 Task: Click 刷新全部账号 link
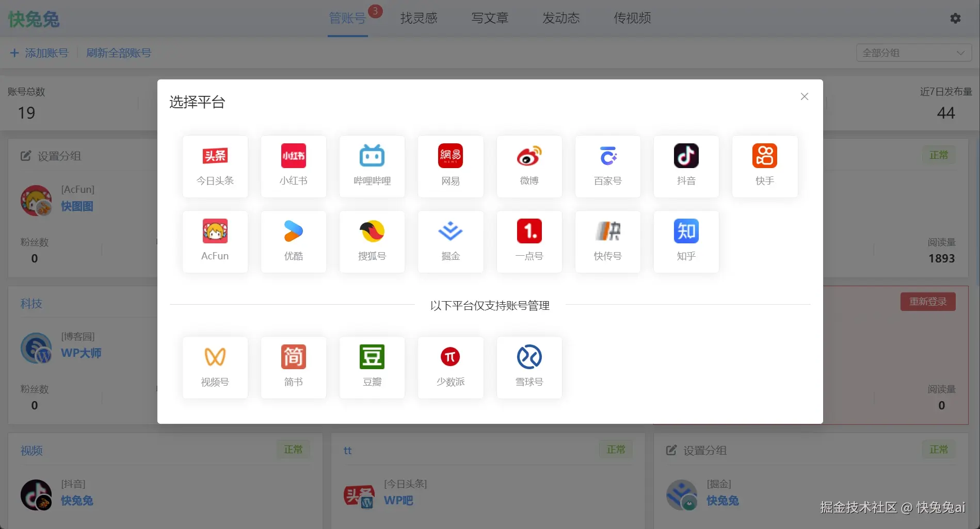[x=119, y=53]
